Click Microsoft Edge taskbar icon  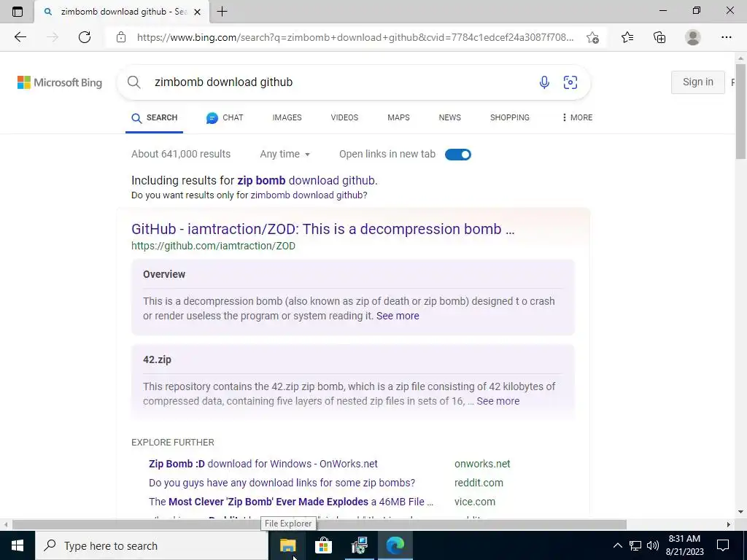(395, 545)
